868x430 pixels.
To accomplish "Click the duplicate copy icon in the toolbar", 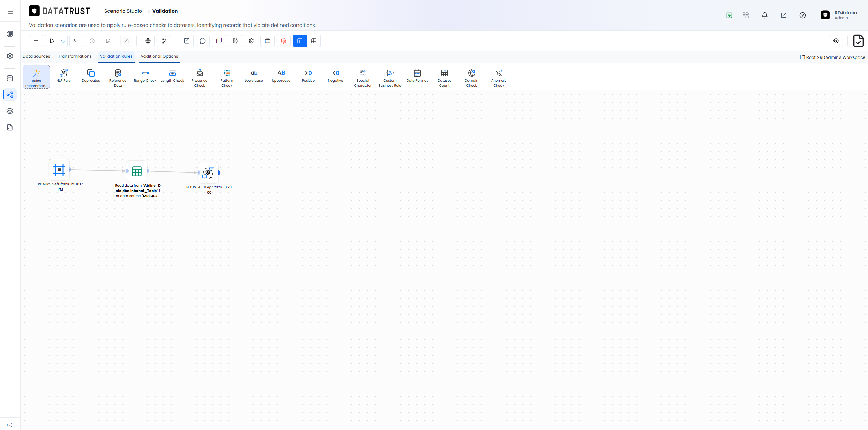I will coord(219,41).
